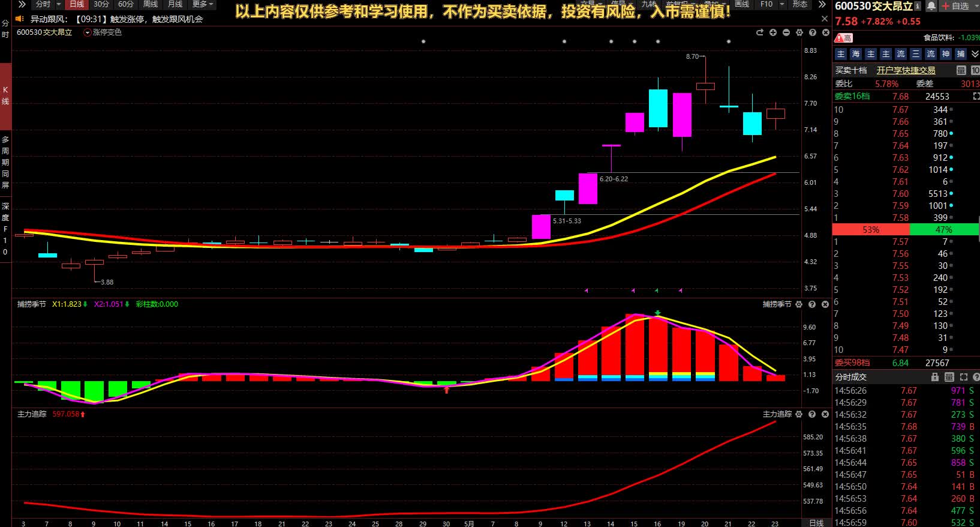Click the buy/sell ratio bar showing 53%
980x527 pixels.
click(871, 230)
